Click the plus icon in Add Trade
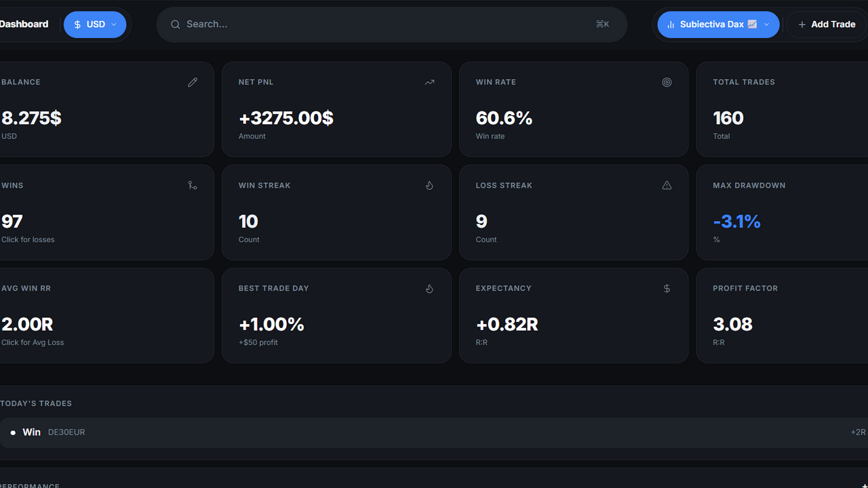Image resolution: width=868 pixels, height=488 pixels. click(x=802, y=24)
